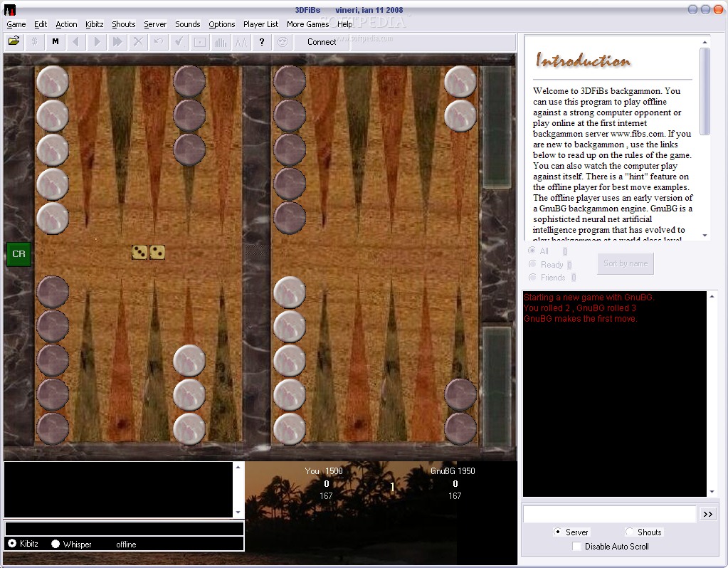Click the question mark hint icon

pyautogui.click(x=261, y=42)
